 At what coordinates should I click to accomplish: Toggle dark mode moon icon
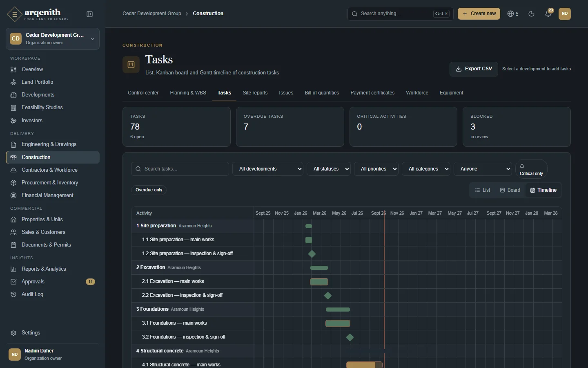(531, 14)
